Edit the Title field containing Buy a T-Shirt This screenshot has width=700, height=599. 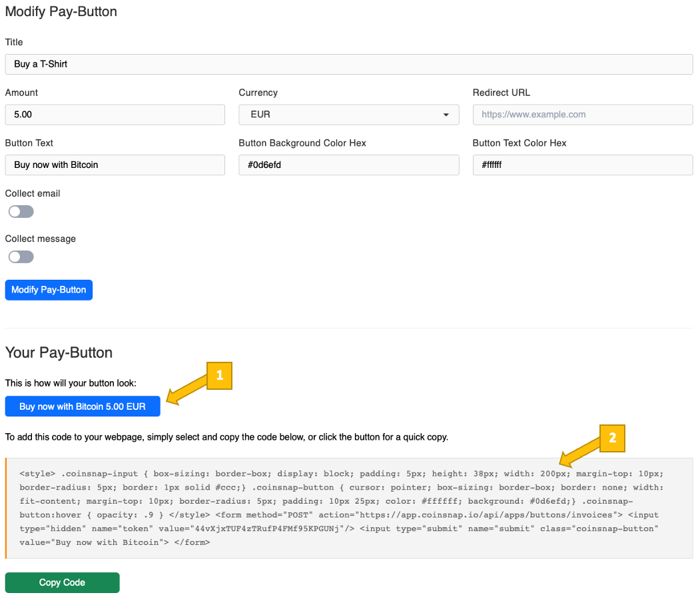pos(349,64)
